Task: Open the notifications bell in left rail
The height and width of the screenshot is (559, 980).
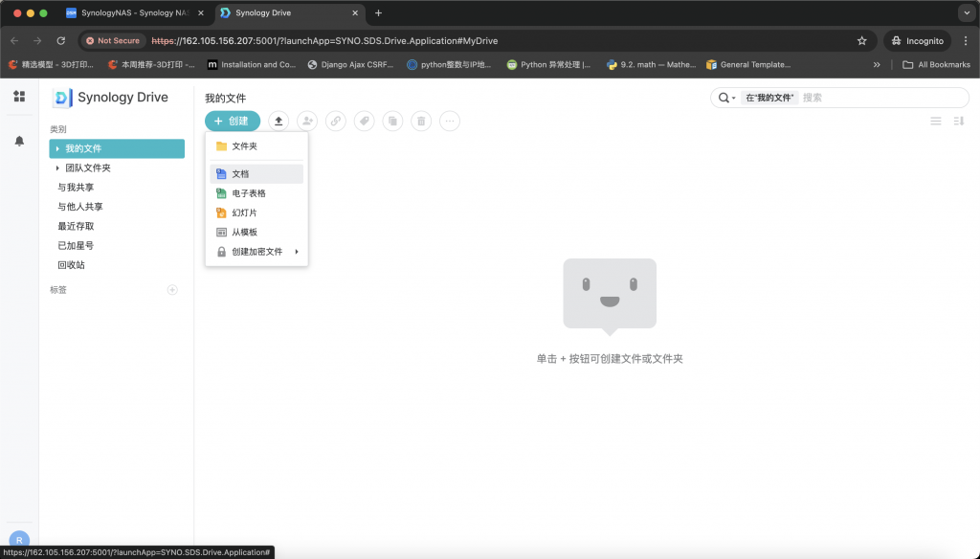Action: pos(19,141)
